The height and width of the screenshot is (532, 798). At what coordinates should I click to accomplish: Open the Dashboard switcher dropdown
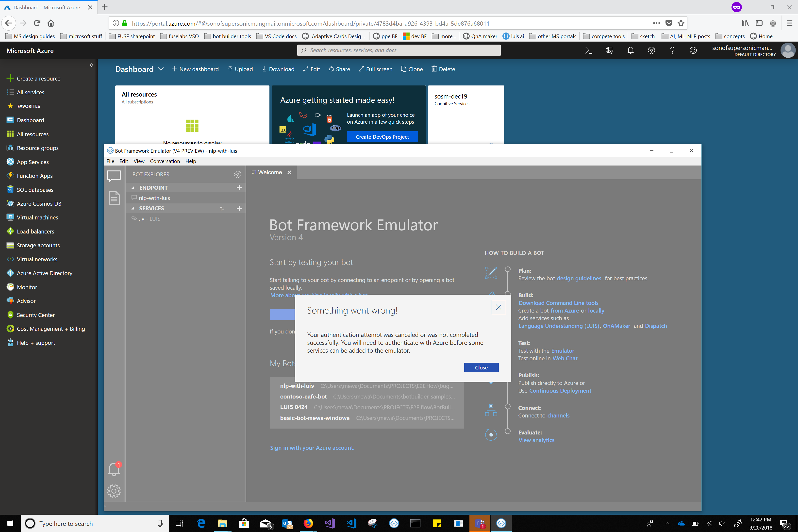click(x=161, y=69)
